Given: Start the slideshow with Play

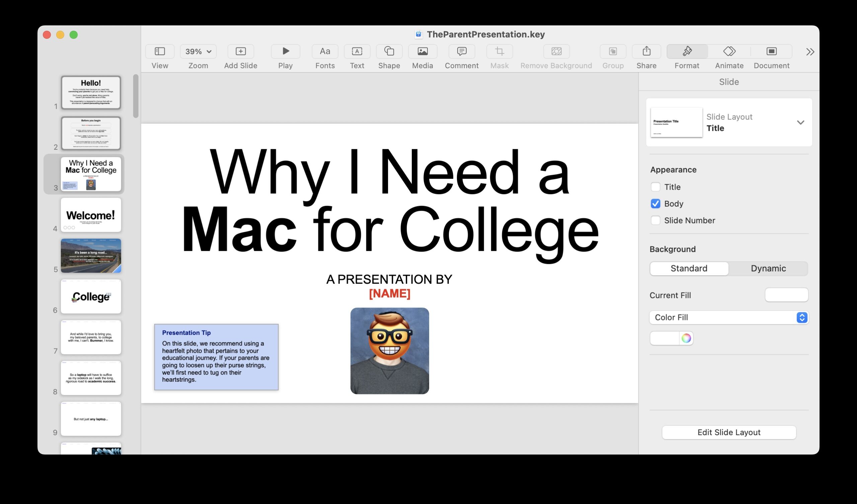Looking at the screenshot, I should pyautogui.click(x=285, y=51).
